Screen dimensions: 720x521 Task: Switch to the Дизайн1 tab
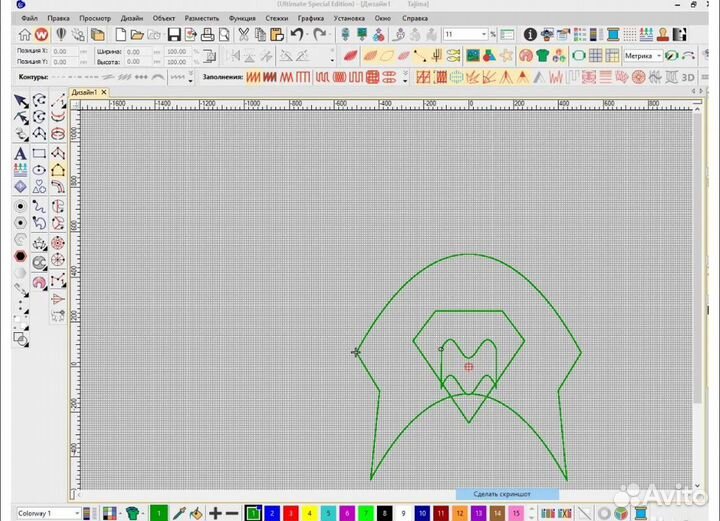coord(84,92)
